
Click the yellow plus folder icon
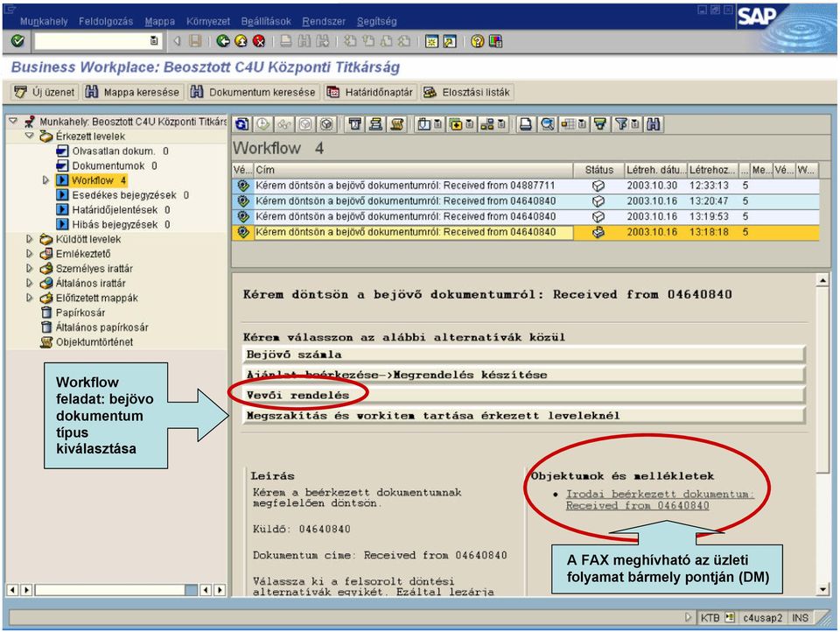[x=456, y=124]
